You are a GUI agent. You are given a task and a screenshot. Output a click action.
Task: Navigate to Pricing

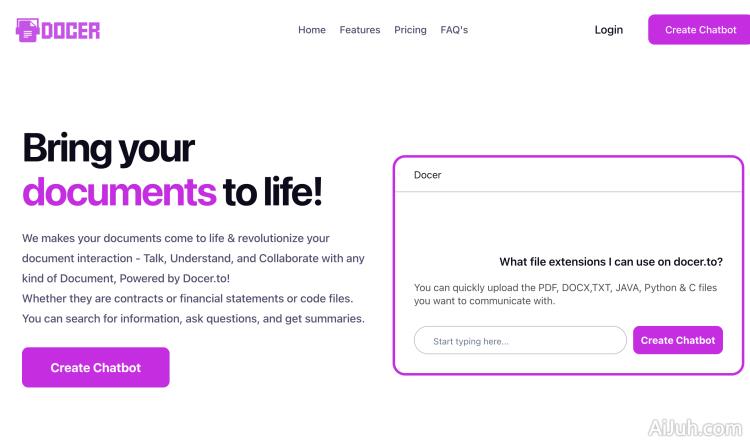click(410, 30)
